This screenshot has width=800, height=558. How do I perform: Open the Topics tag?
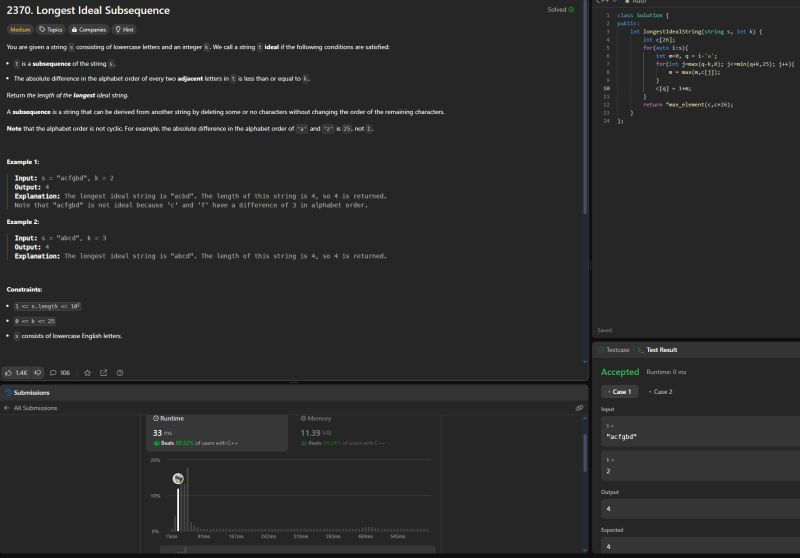click(x=51, y=30)
